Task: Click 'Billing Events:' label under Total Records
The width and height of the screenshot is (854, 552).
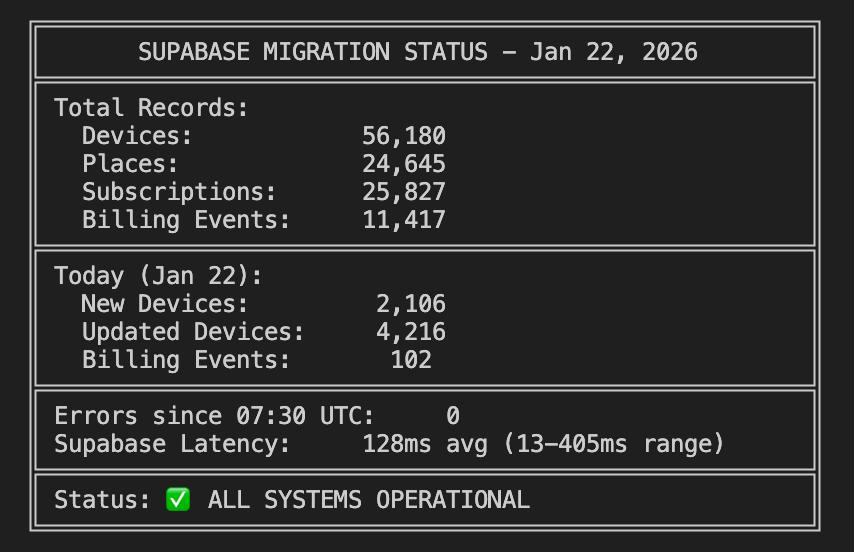Action: tap(186, 220)
